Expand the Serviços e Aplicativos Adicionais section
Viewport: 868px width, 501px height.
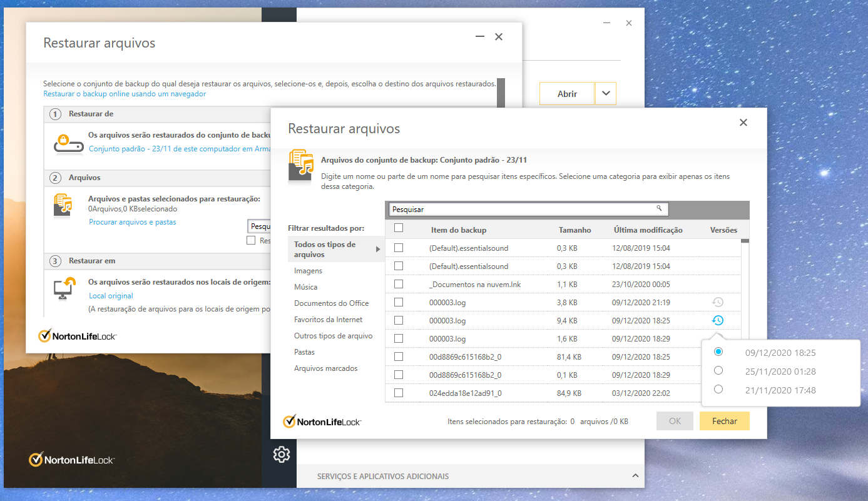(x=635, y=476)
